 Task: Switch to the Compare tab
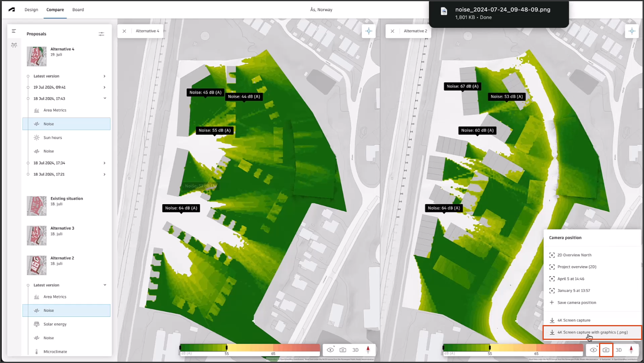pyautogui.click(x=55, y=9)
